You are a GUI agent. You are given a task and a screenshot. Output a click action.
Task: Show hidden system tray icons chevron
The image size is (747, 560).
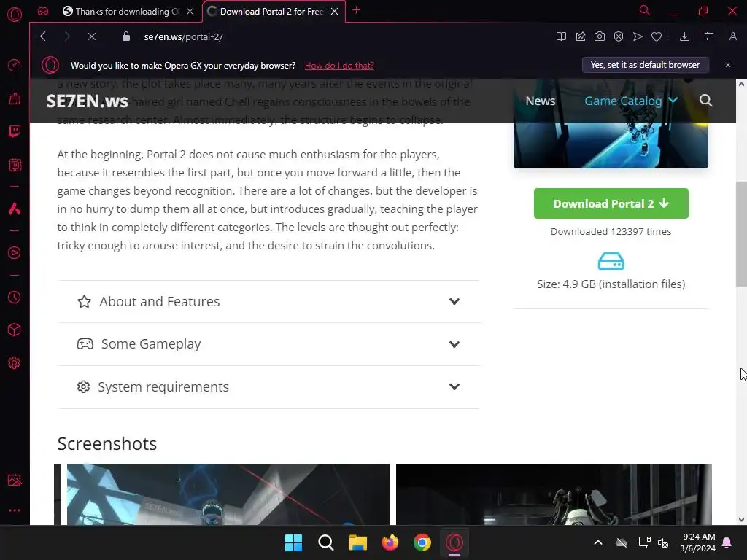[598, 542]
